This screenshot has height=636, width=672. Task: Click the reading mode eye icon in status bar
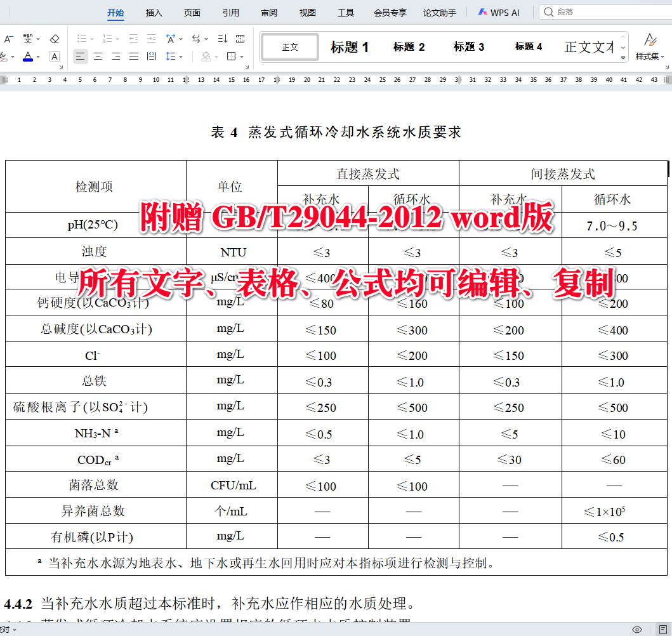tap(637, 630)
